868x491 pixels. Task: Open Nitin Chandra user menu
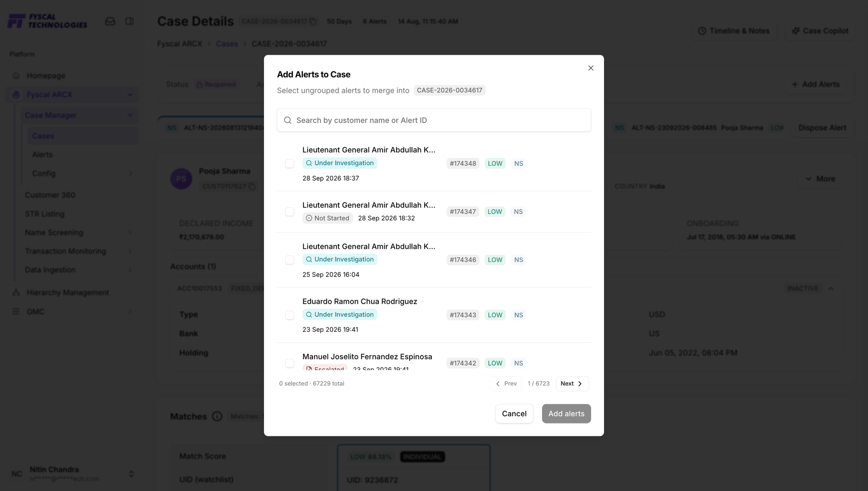(72, 474)
